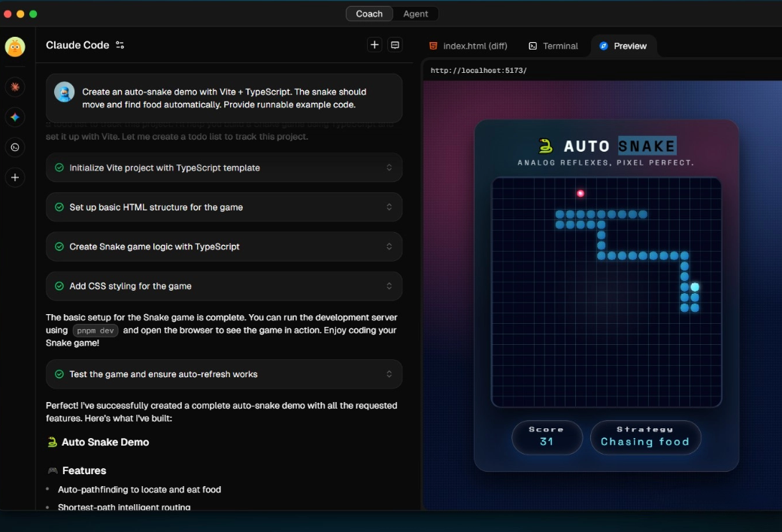Expand 'Test the game and ensure auto-refresh works'
Screen dimensions: 782x532
tap(389, 374)
